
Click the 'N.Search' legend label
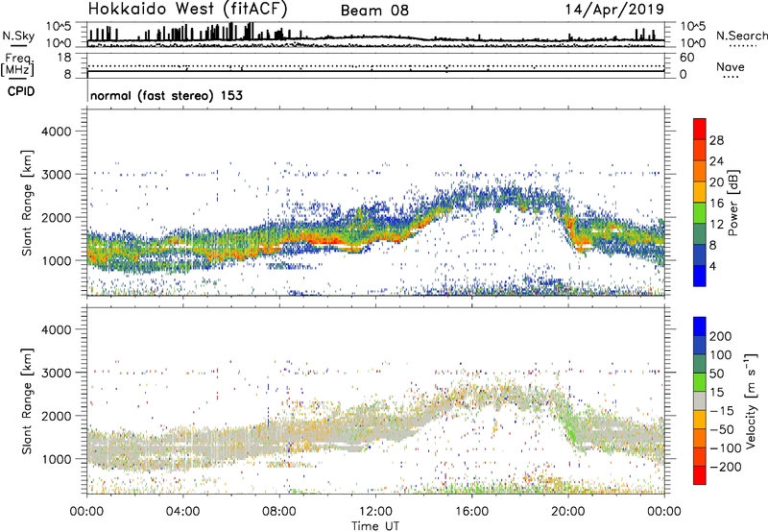(x=741, y=36)
